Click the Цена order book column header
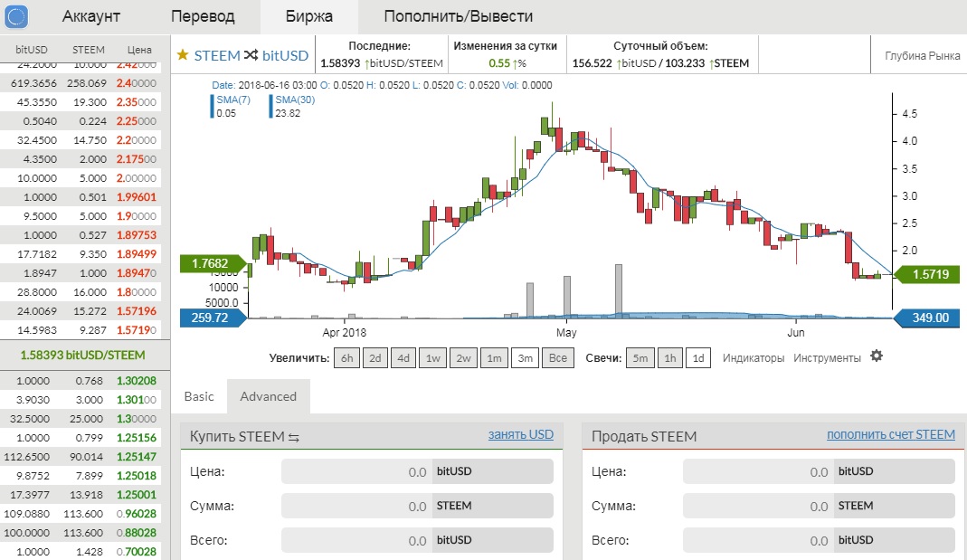The image size is (967, 560). [139, 50]
